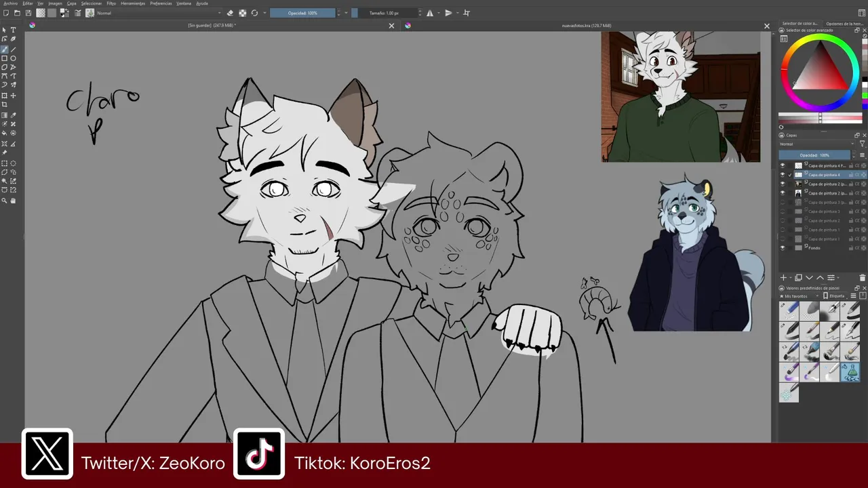Select the Measure tool
Screen dimensions: 868x488
click(13, 143)
